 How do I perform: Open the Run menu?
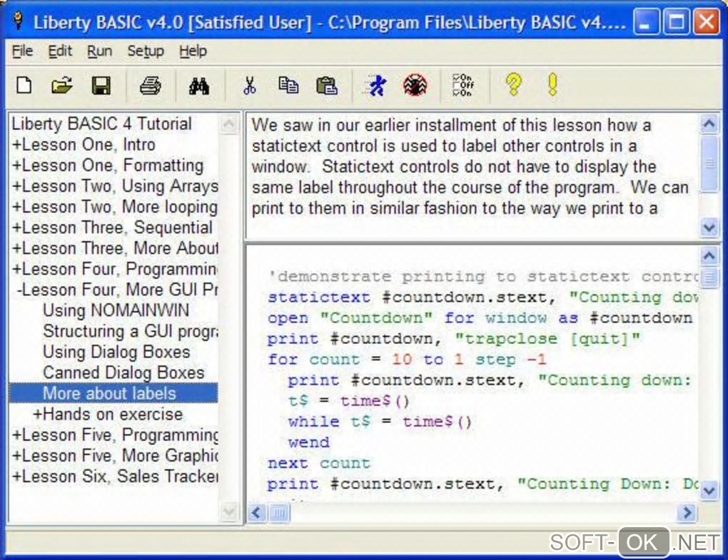click(99, 51)
